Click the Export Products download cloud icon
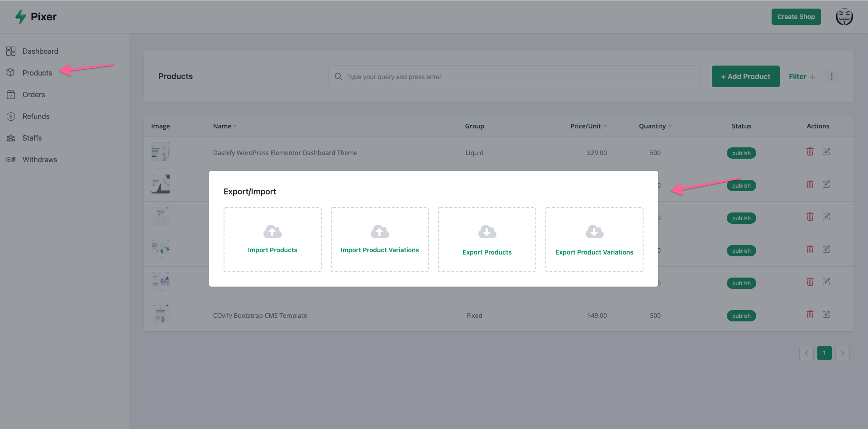 coord(487,231)
